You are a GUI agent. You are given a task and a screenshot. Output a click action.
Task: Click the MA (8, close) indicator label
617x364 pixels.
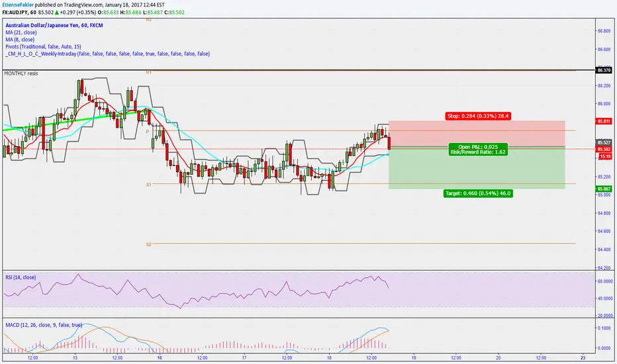[20, 39]
